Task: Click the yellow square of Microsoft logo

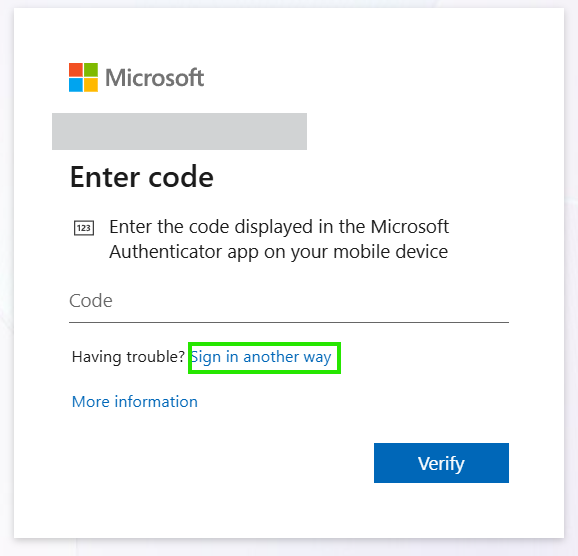Action: [91, 85]
